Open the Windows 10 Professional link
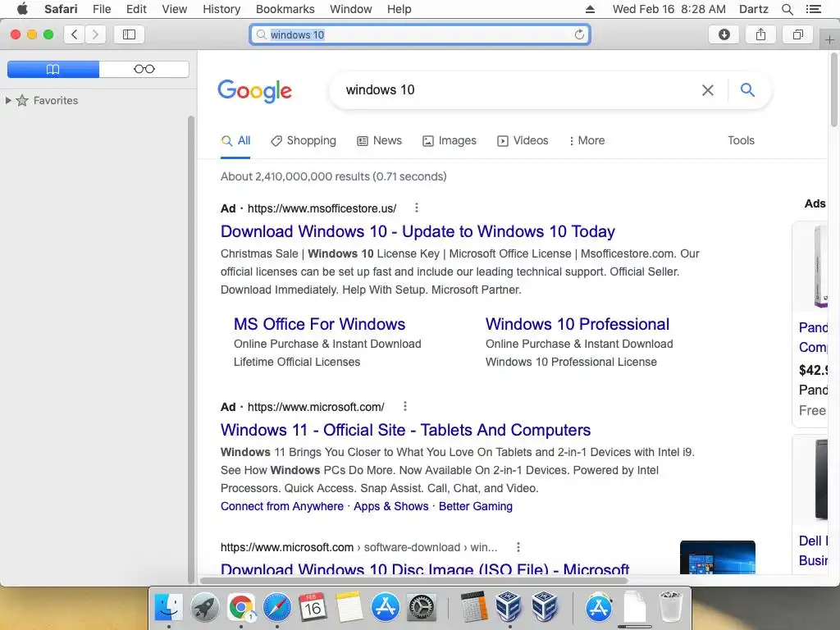The width and height of the screenshot is (840, 630). coord(577,324)
